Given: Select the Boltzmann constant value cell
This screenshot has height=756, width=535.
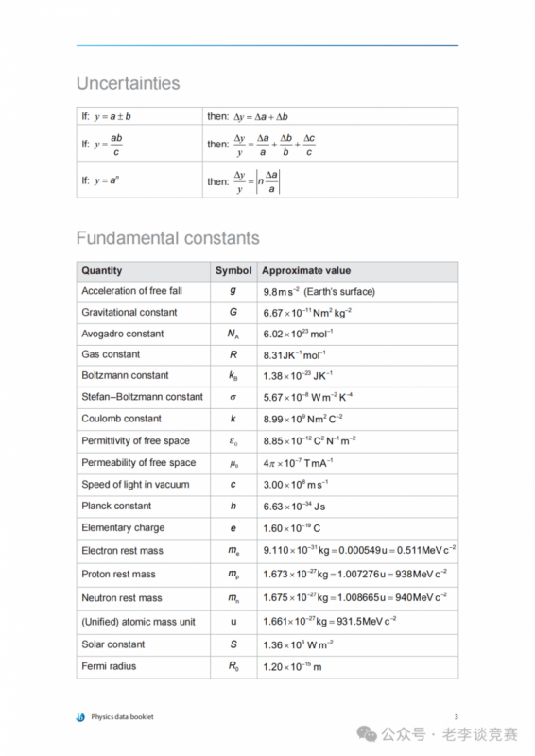Looking at the screenshot, I should [x=357, y=375].
